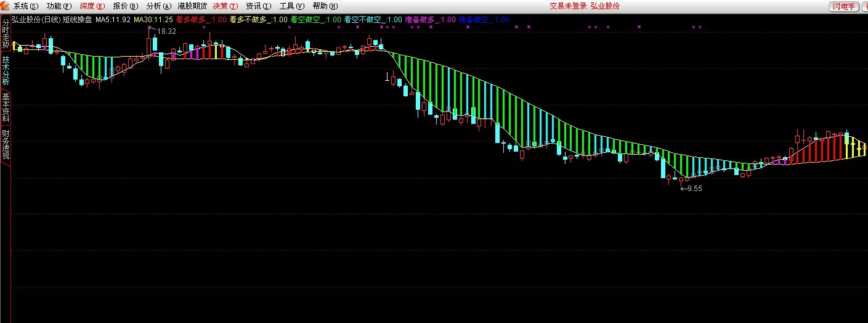Click the yellow 看多不做多_:1.00 legend

click(x=259, y=20)
